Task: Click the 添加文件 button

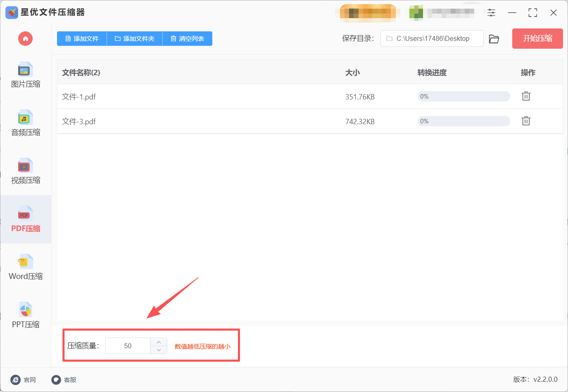Action: (82, 38)
